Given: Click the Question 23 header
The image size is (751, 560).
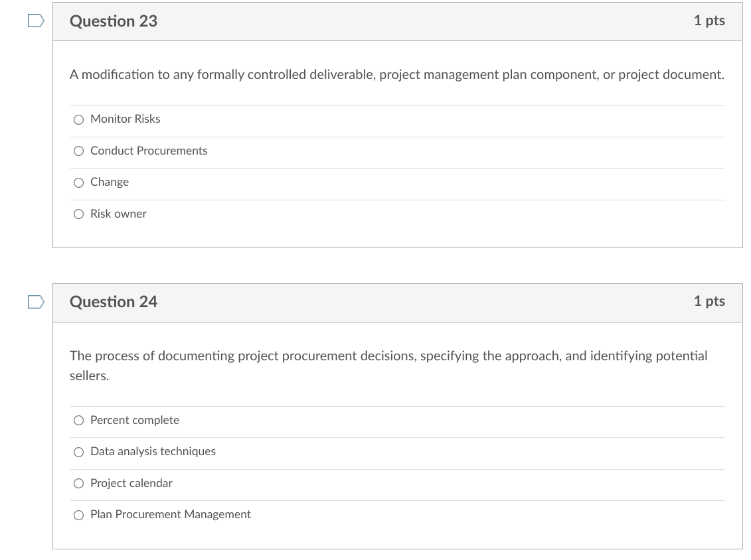Looking at the screenshot, I should pos(114,21).
